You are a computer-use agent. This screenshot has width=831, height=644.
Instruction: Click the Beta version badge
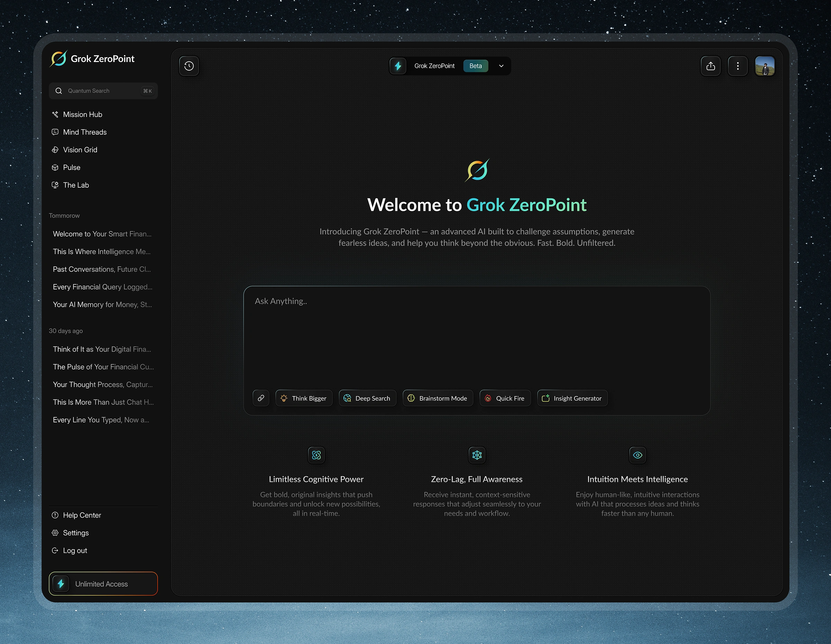tap(475, 66)
